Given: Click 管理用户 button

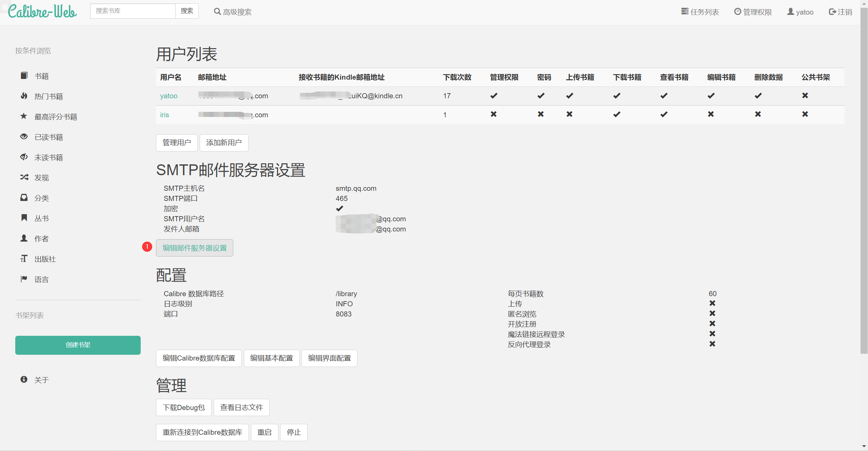Looking at the screenshot, I should click(x=177, y=143).
